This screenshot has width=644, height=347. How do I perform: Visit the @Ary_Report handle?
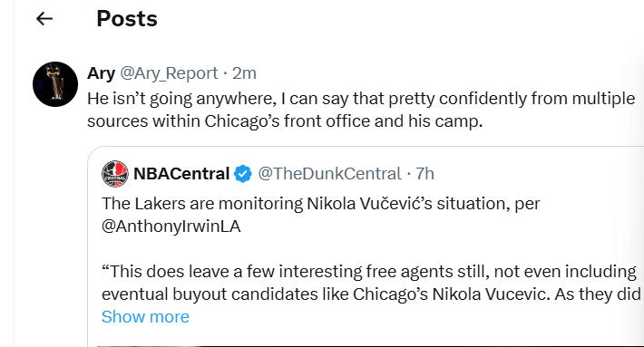click(169, 73)
